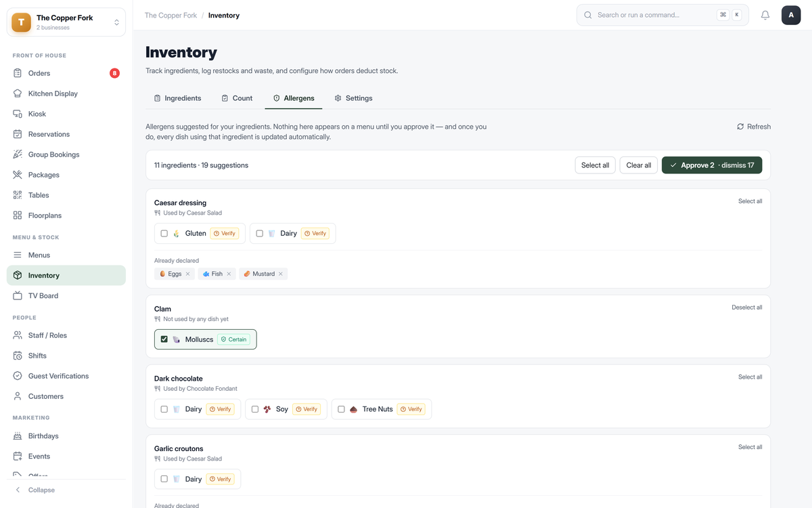Refresh the allergen suggestions
This screenshot has width=812, height=508.
pos(754,127)
